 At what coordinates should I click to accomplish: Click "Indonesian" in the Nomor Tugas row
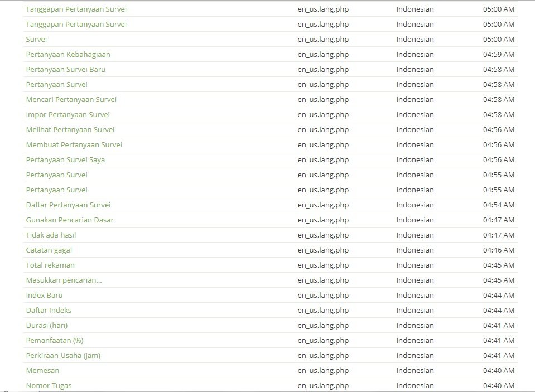(415, 385)
